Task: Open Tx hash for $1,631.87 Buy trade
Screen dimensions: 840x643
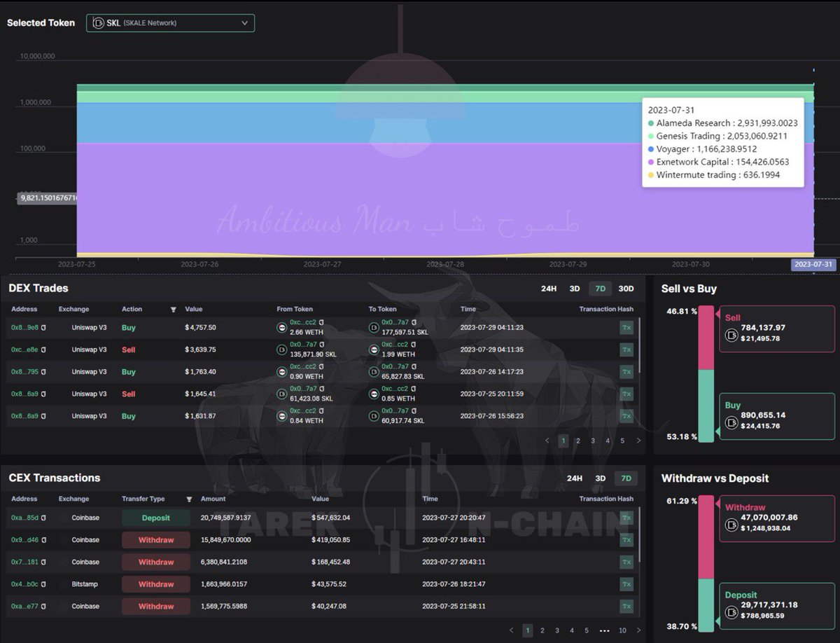Action: click(x=626, y=416)
